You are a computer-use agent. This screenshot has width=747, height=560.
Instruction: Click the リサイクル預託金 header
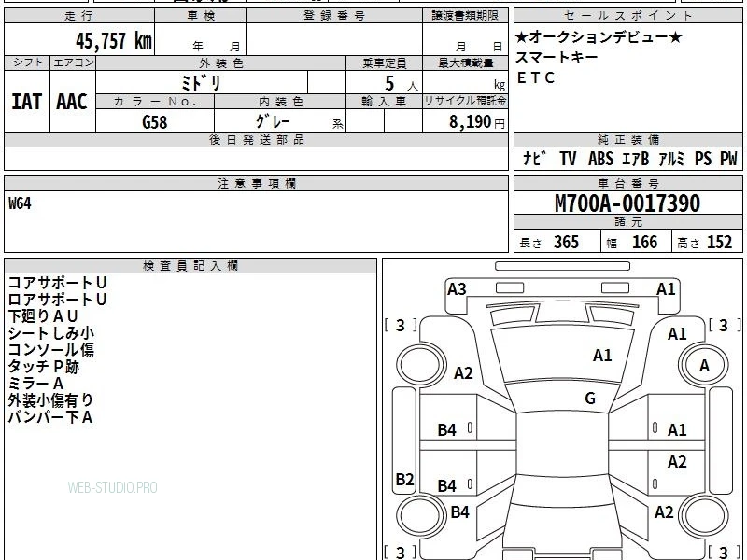[465, 101]
